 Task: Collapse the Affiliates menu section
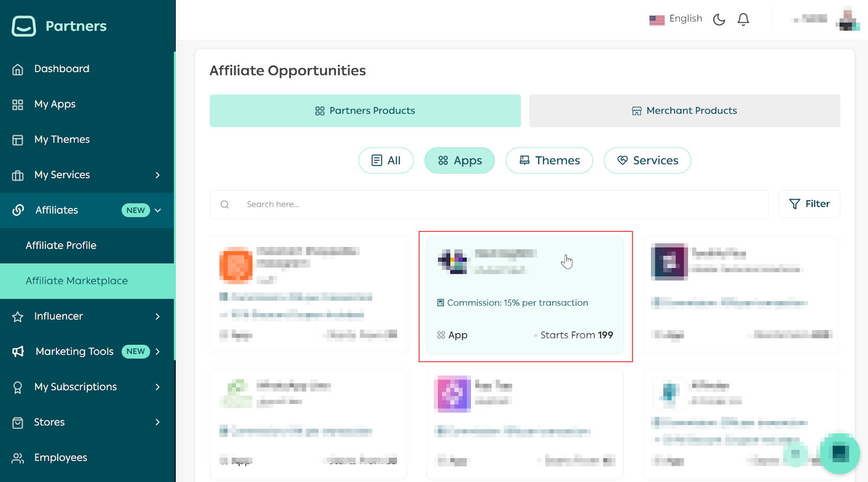(x=158, y=211)
